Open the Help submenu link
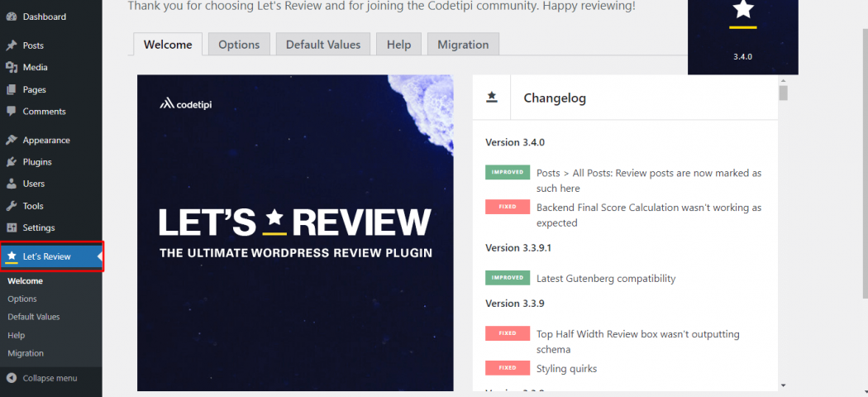This screenshot has width=868, height=397. [16, 336]
